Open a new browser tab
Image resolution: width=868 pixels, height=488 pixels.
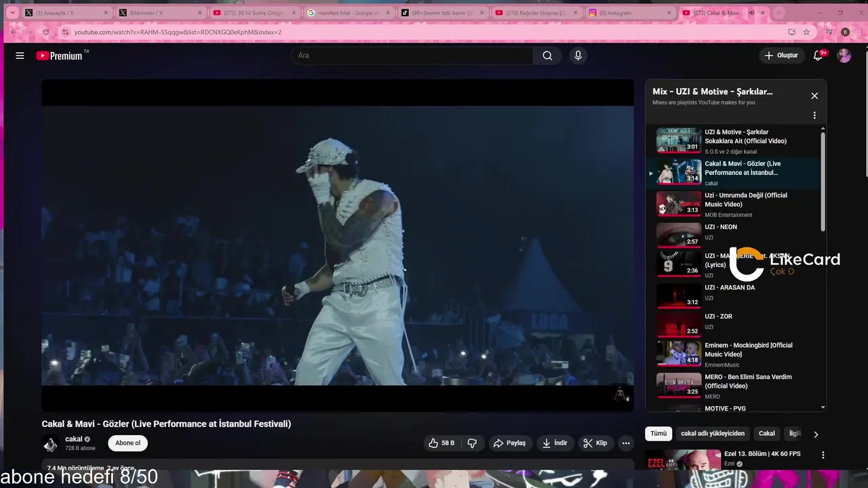coord(778,13)
